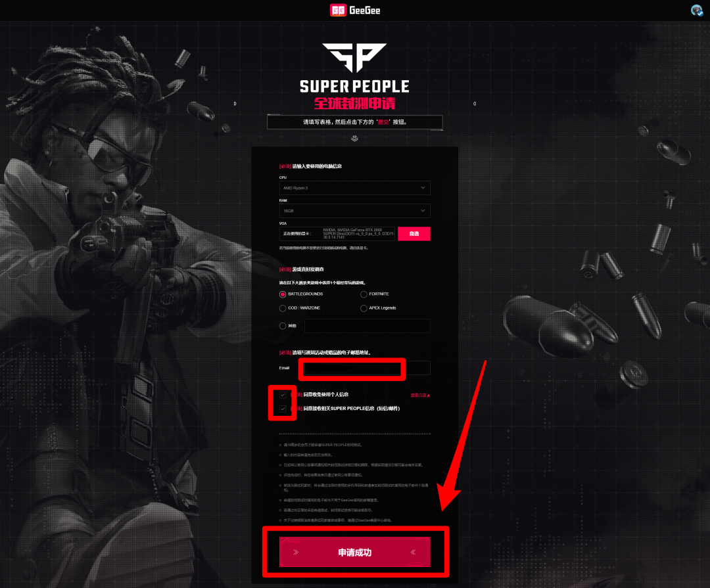710x588 pixels.
Task: Focus the text field beside the 其他 option
Action: 367,326
